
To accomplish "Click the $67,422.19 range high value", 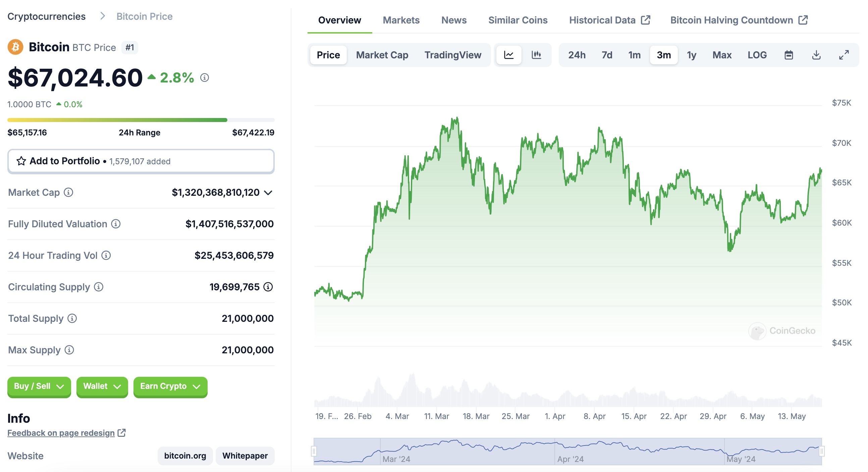I will pyautogui.click(x=254, y=132).
